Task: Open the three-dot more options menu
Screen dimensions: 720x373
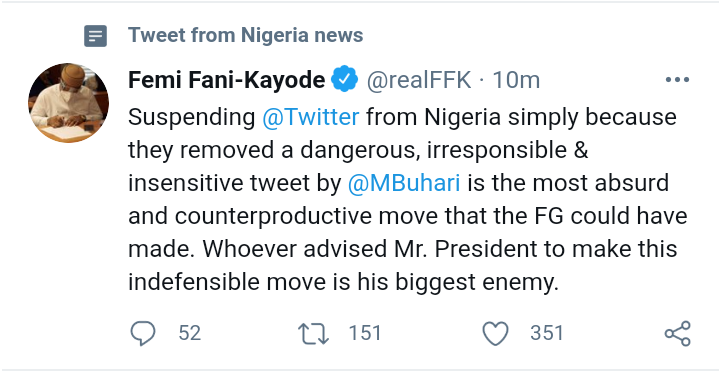Action: pyautogui.click(x=677, y=80)
